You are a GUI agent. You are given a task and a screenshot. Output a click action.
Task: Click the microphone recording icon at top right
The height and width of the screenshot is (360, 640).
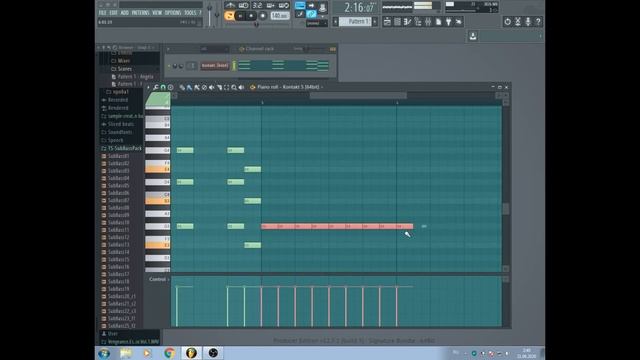click(528, 22)
